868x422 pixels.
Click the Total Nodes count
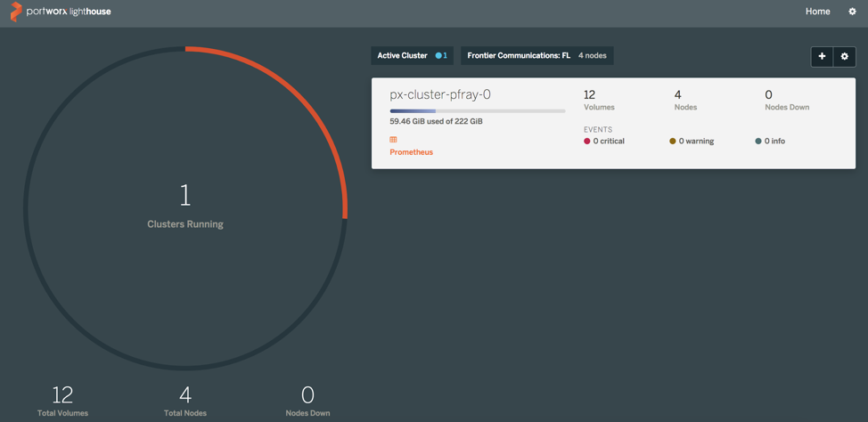(185, 395)
